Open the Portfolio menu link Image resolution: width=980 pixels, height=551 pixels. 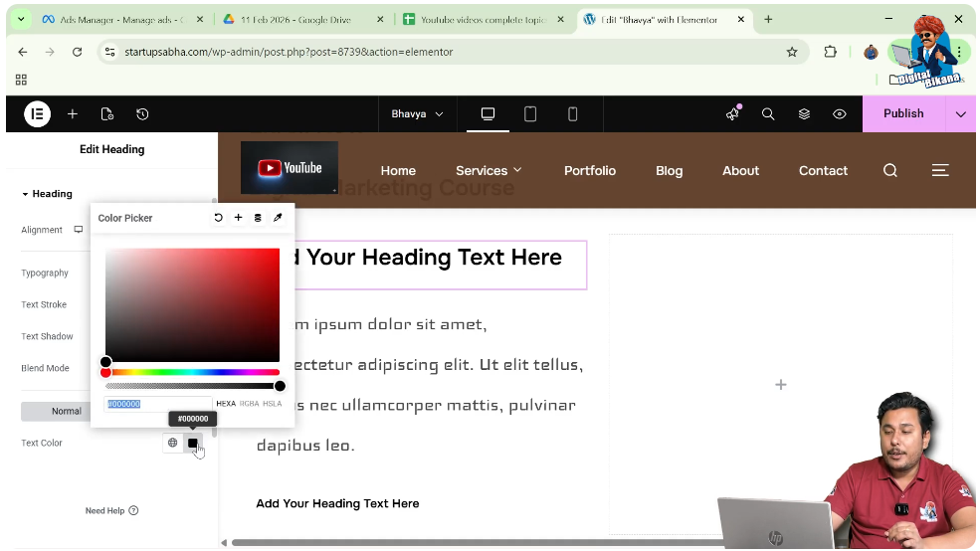[590, 170]
